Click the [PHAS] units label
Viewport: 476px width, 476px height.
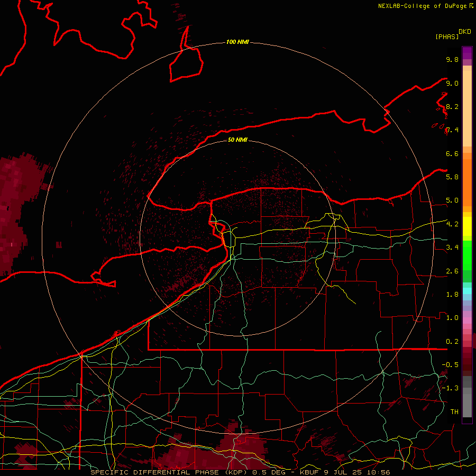pos(447,37)
